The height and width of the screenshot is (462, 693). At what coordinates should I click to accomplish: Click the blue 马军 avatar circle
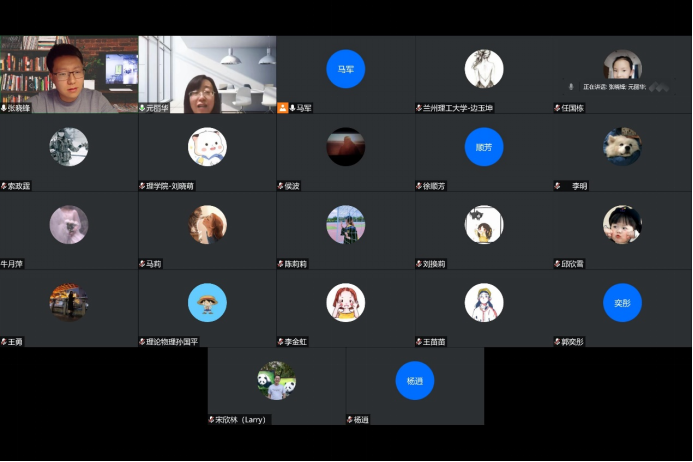tap(346, 69)
